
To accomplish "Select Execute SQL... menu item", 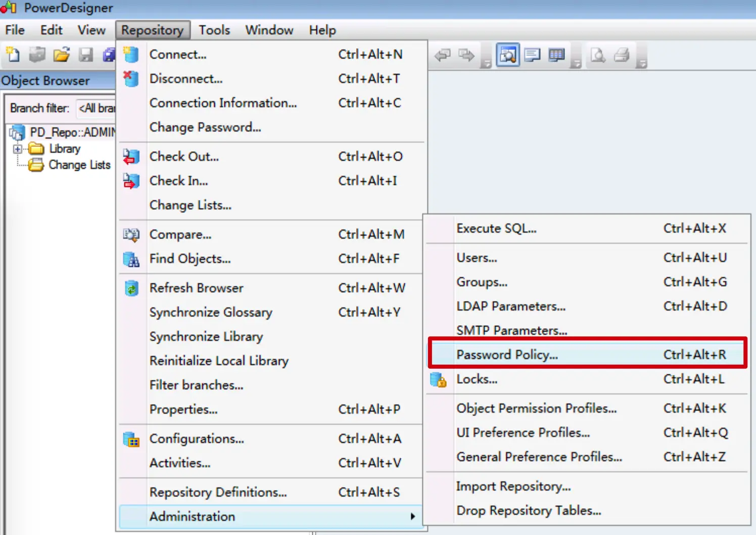I will 587,229.
